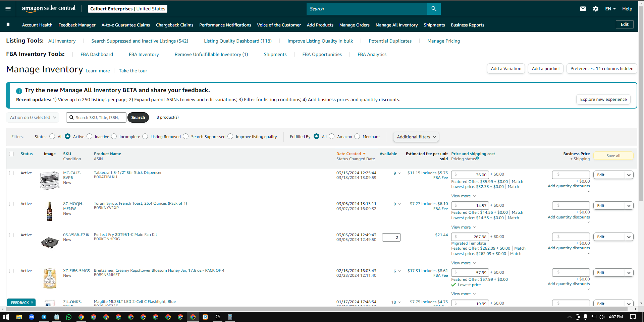Viewport: 644px width, 322px height.
Task: Open the hamburger navigation menu
Action: (x=8, y=9)
